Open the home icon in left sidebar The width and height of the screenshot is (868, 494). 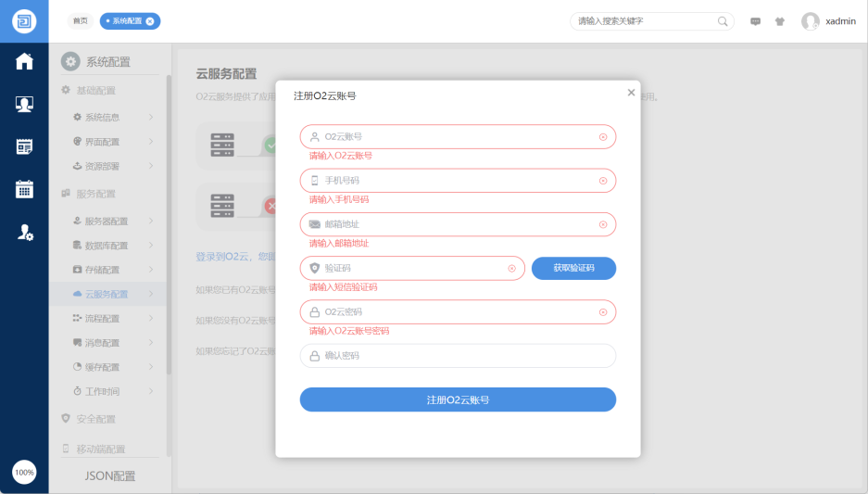pyautogui.click(x=24, y=61)
